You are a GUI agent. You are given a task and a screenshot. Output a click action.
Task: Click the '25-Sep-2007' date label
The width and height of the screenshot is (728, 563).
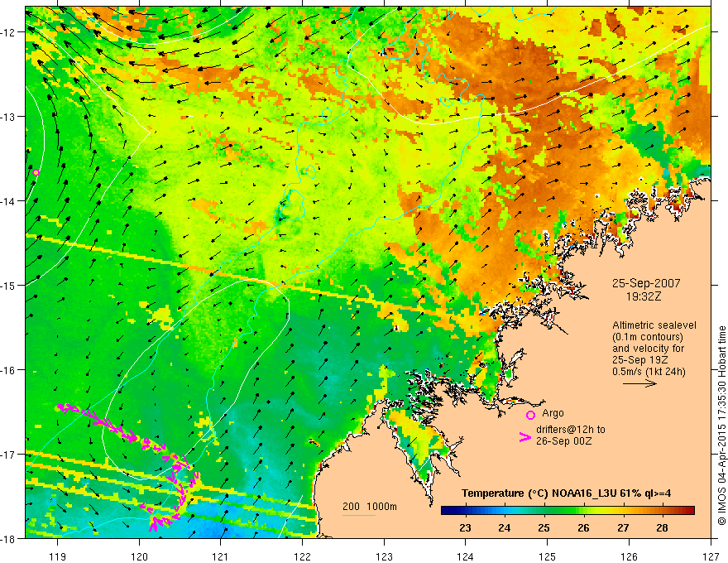tap(646, 283)
